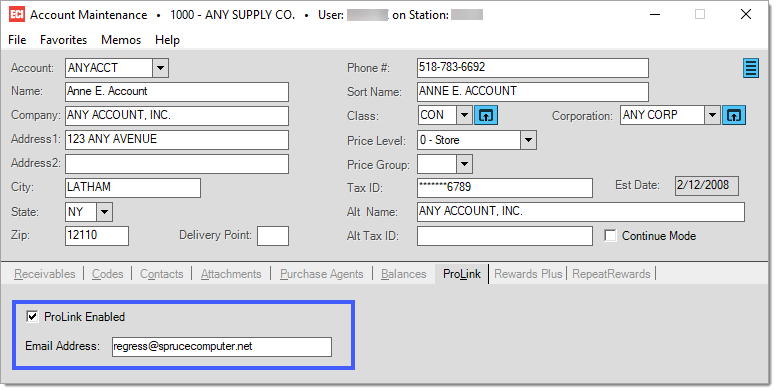Switch to the Attachments tab
This screenshot has height=391, width=776.
(231, 274)
